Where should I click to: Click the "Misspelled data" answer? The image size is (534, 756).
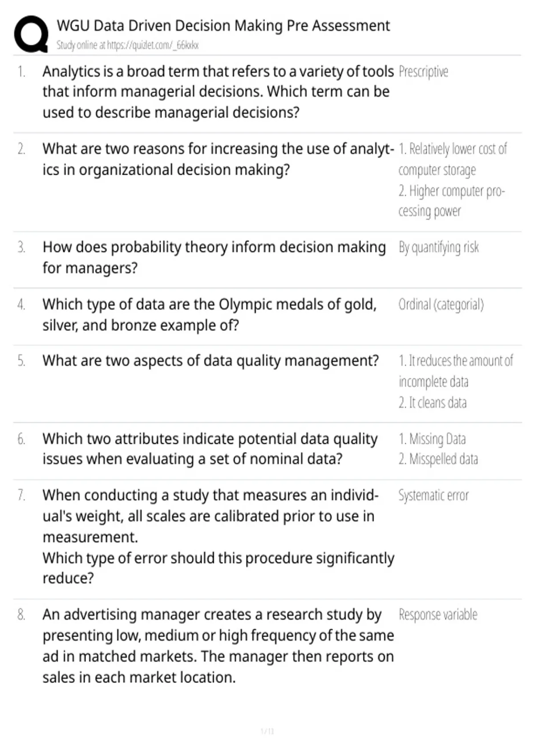[x=438, y=459]
